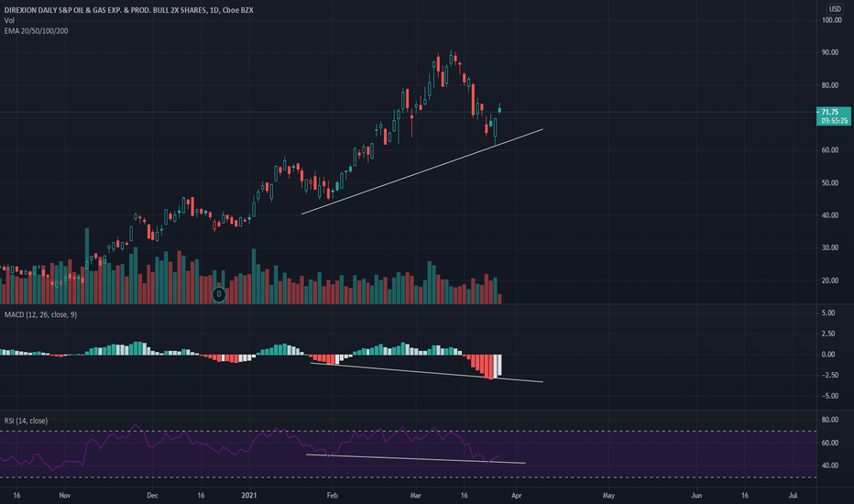Click the 30.00 price axis label
Screen dimensions: 854x504
830,247
